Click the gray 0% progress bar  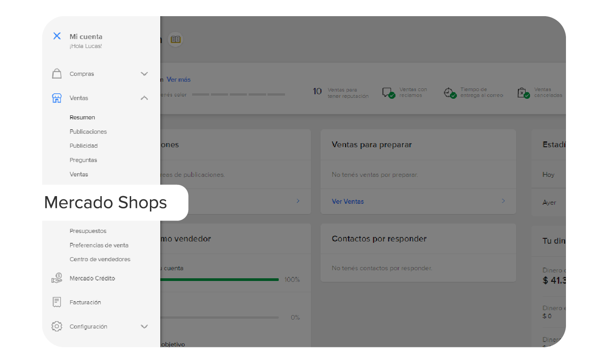tap(219, 317)
